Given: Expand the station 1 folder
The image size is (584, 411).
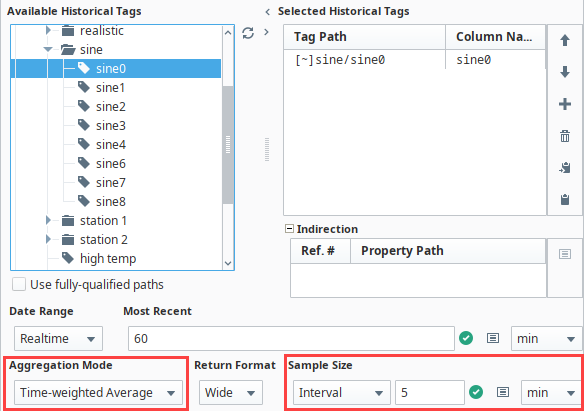Looking at the screenshot, I should [x=48, y=220].
